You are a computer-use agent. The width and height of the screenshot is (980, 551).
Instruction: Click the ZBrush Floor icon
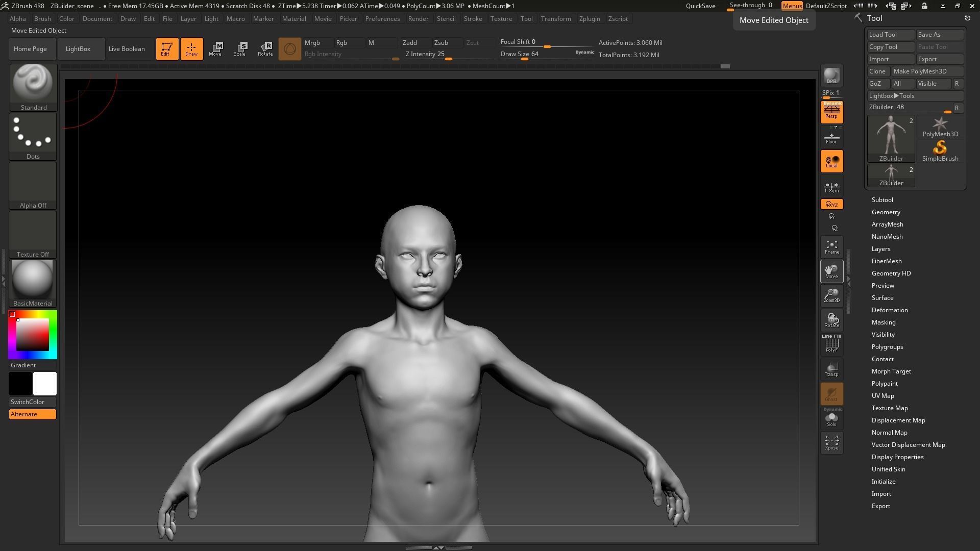click(832, 139)
